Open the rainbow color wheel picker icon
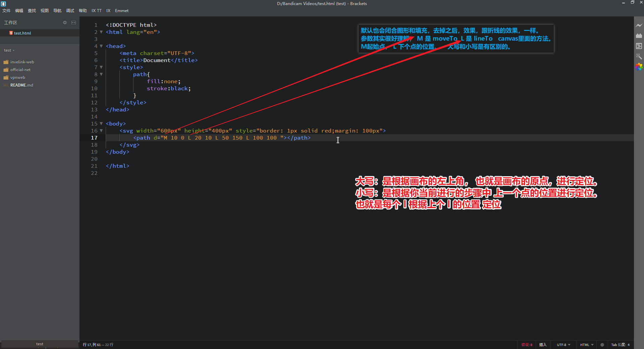Viewport: 644px width, 349px height. click(639, 67)
